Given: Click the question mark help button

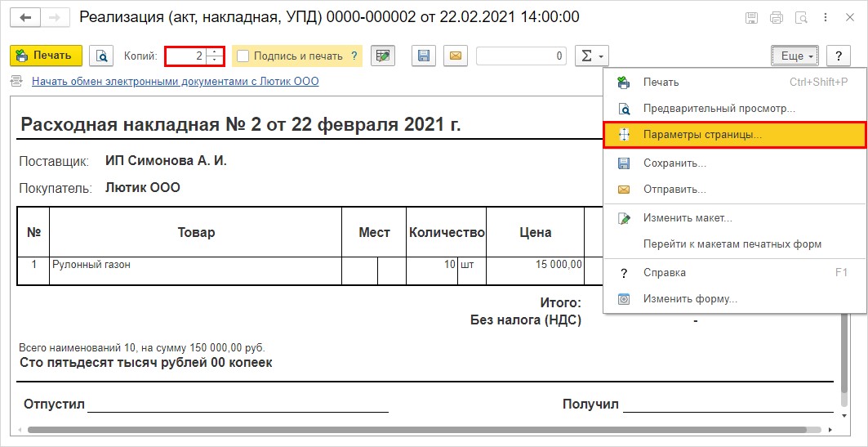Looking at the screenshot, I should coord(839,56).
